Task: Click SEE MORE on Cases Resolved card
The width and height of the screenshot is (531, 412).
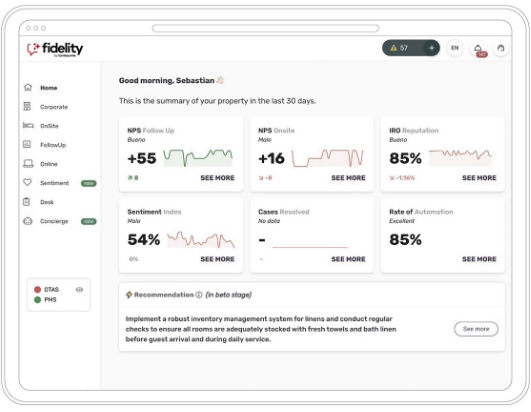Action: point(348,259)
